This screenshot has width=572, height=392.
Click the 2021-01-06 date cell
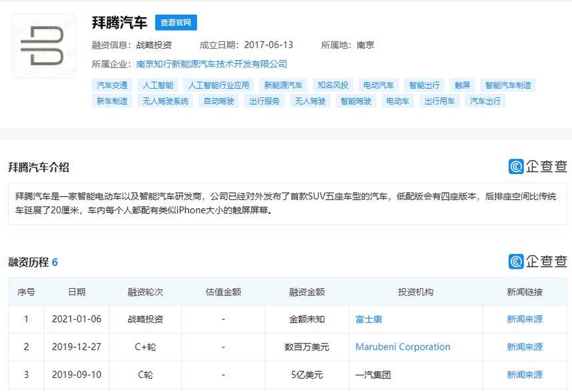point(77,319)
